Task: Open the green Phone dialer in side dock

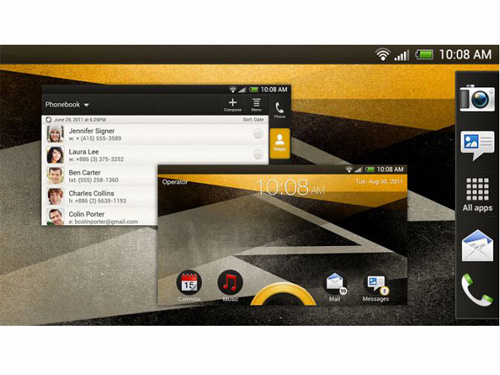Action: pos(477,290)
